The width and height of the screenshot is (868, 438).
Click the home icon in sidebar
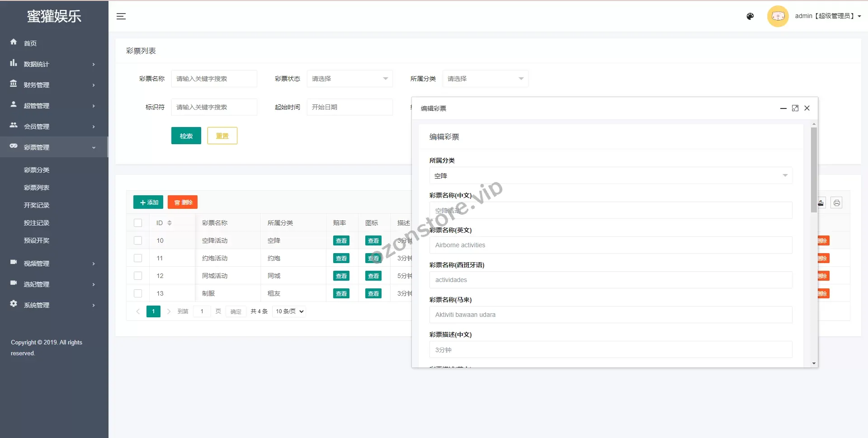pos(14,42)
